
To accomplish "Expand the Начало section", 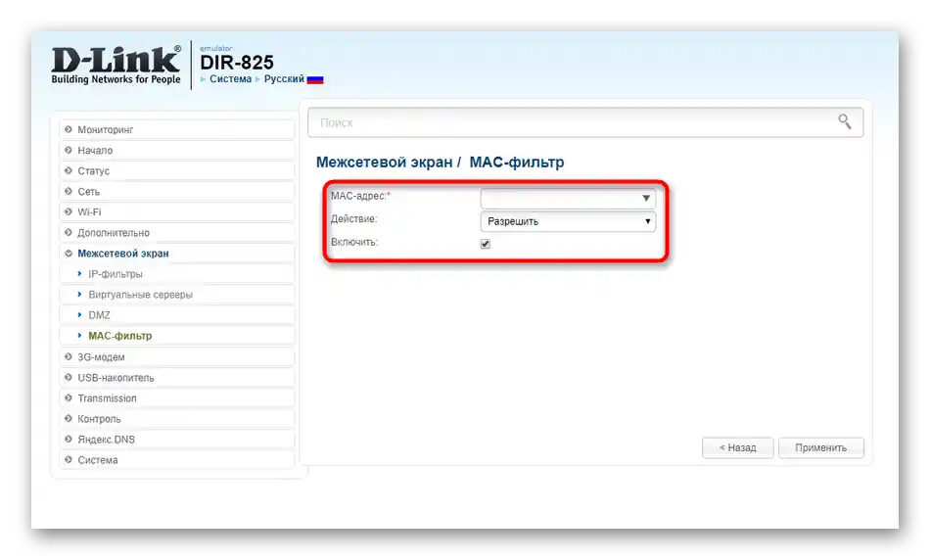I will pos(177,150).
